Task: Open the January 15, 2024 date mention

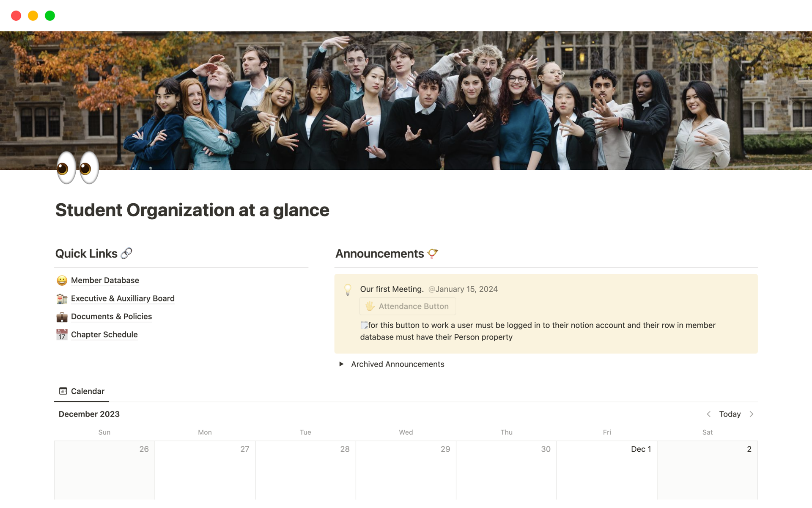Action: [463, 289]
